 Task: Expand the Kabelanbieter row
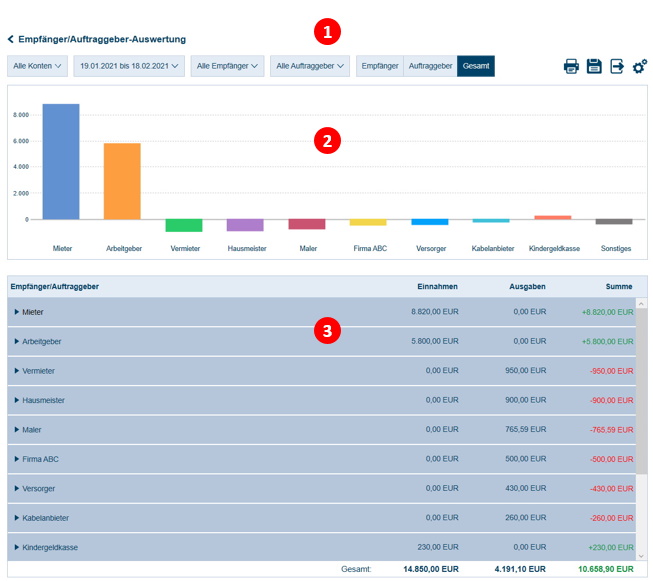coord(17,518)
